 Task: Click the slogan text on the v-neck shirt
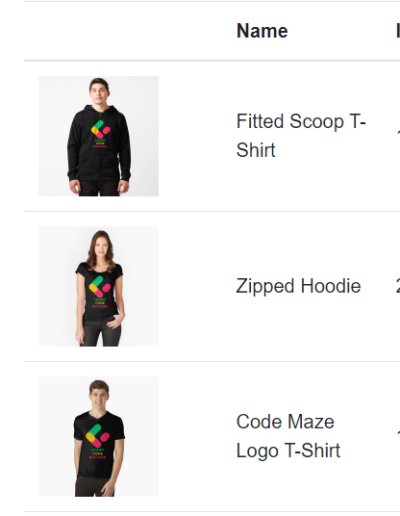tap(98, 454)
